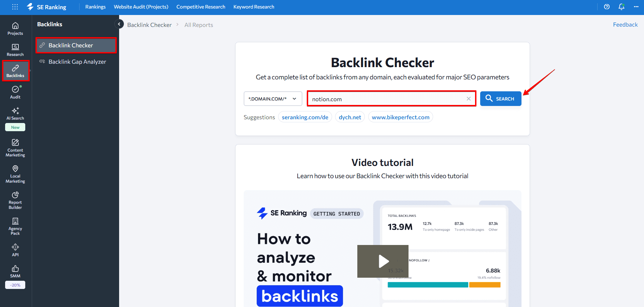Go to Projects in the sidebar
Image resolution: width=644 pixels, height=307 pixels.
click(x=15, y=29)
